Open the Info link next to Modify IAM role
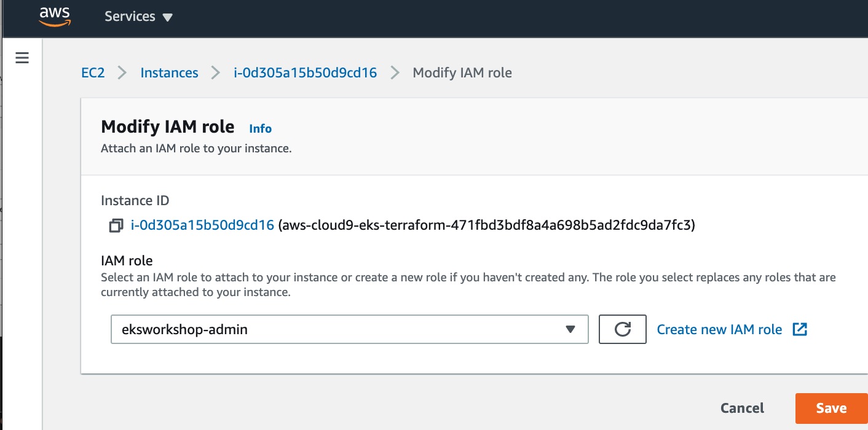 click(260, 128)
